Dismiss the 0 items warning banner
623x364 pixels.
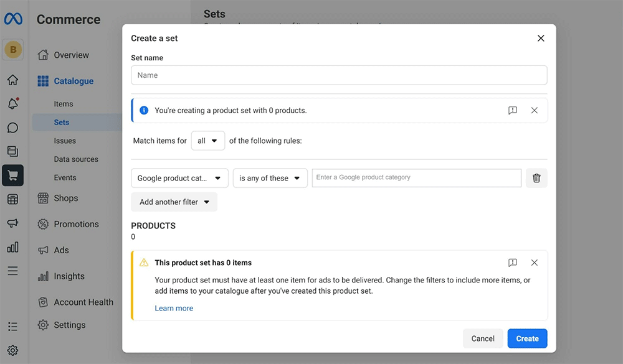click(x=534, y=263)
